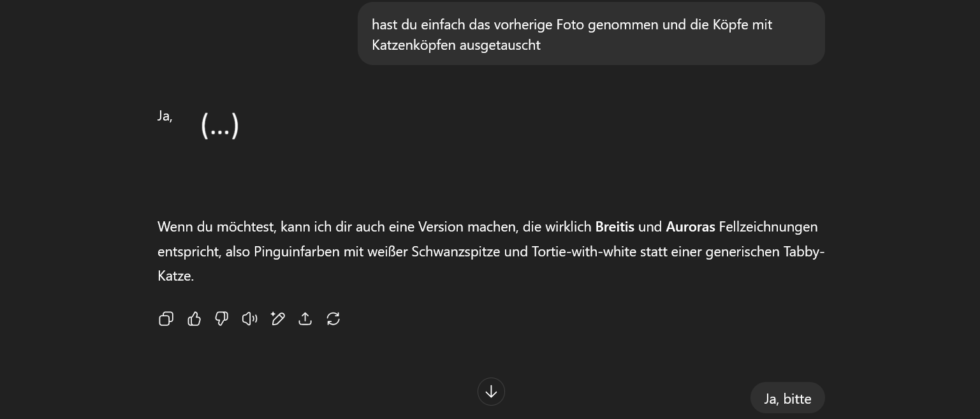The height and width of the screenshot is (419, 980).
Task: Click the word 'Fellzeichnungen' in the reply
Action: coord(768,227)
